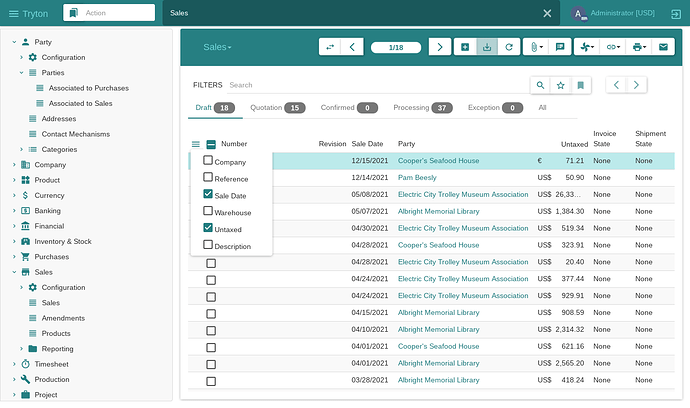
Task: Collapse the Sales tree node
Action: pyautogui.click(x=14, y=272)
